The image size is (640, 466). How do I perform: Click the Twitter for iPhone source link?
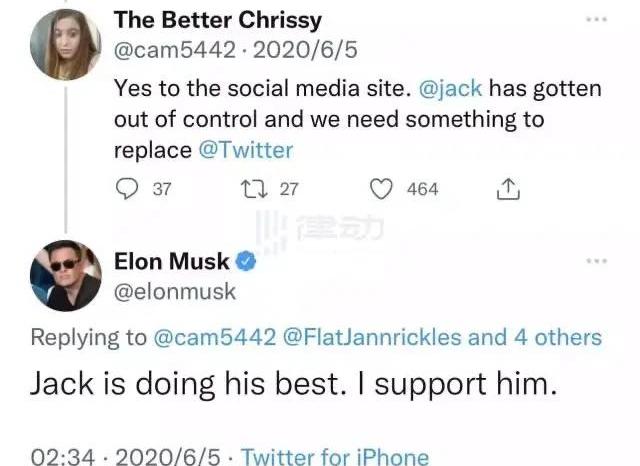[335, 457]
